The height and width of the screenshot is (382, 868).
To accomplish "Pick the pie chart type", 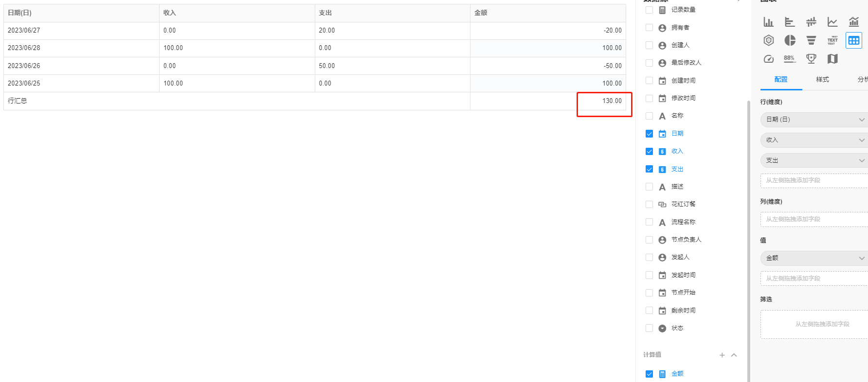I will coord(790,40).
